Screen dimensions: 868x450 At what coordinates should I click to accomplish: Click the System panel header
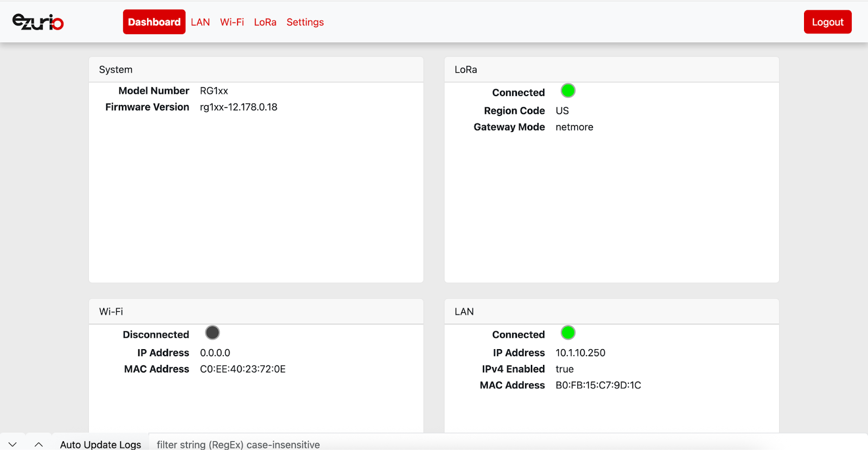click(256, 69)
